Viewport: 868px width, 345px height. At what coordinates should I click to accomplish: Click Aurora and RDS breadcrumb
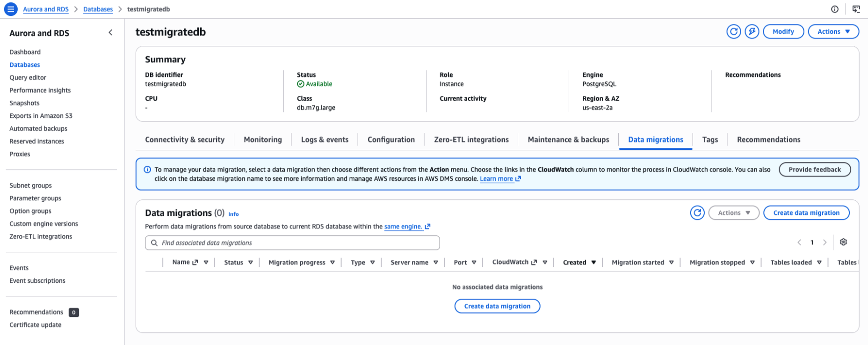pos(46,9)
